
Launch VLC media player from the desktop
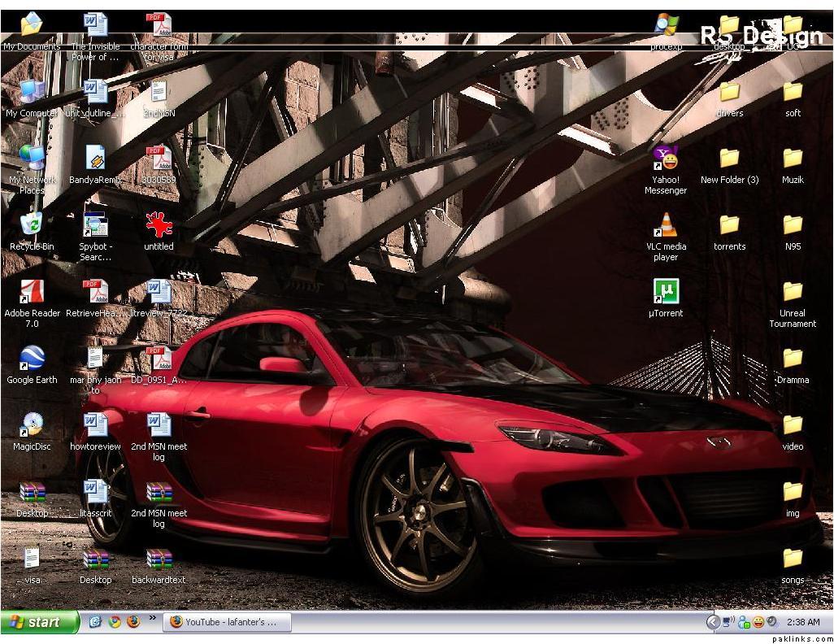point(666,225)
